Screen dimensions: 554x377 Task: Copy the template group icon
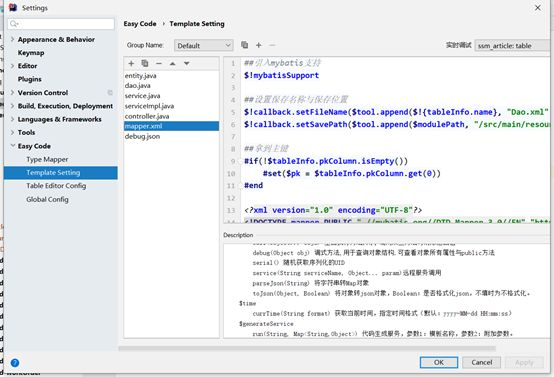click(x=244, y=45)
